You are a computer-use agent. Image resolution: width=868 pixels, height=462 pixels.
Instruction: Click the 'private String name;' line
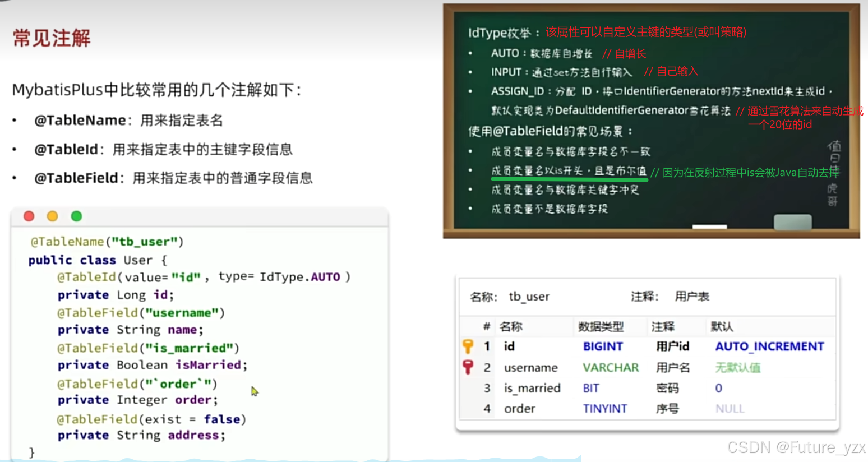pyautogui.click(x=130, y=330)
